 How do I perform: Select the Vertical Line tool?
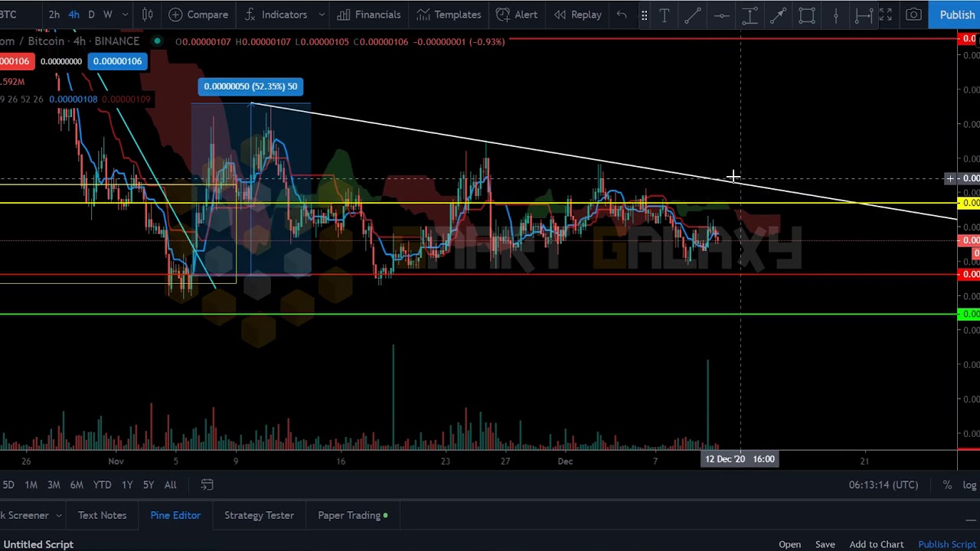pos(835,15)
